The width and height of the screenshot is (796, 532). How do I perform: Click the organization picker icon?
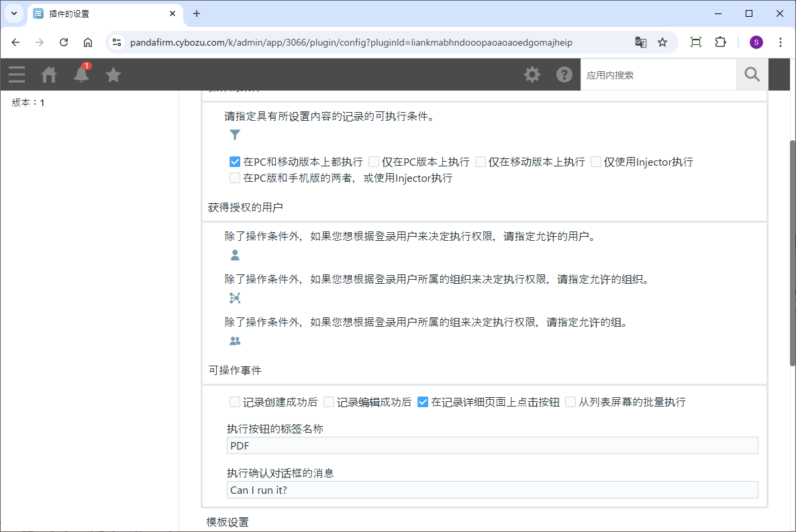[235, 299]
